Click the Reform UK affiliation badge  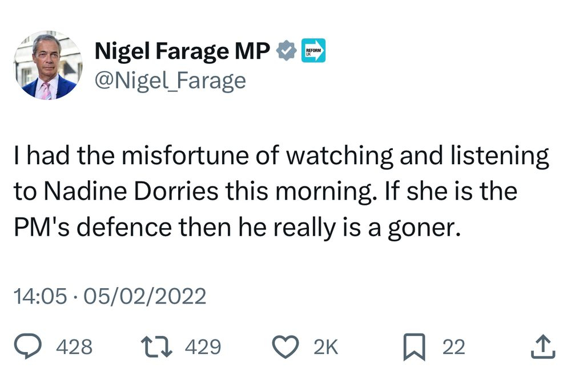pyautogui.click(x=313, y=51)
